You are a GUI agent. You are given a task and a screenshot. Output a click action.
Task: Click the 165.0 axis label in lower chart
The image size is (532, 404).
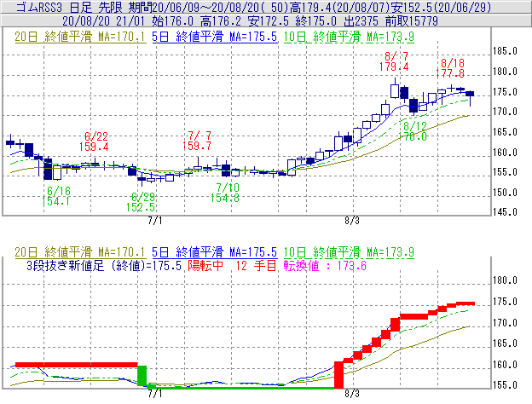[505, 343]
